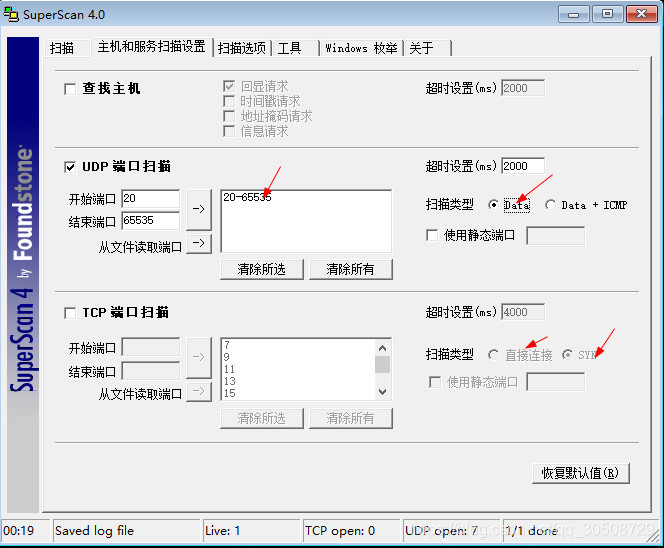Image resolution: width=664 pixels, height=548 pixels.
Task: Load UDP ports from file arrow button
Action: point(199,244)
